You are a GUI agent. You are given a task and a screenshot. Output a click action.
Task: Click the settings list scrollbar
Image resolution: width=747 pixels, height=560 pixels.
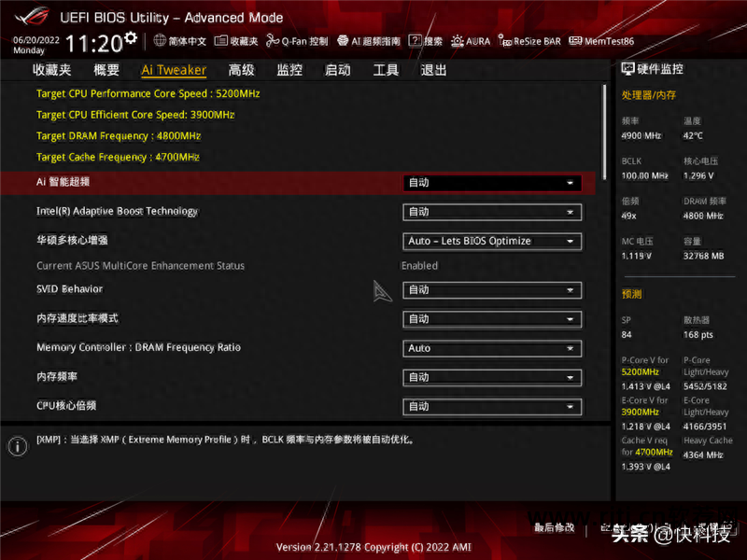pyautogui.click(x=604, y=132)
